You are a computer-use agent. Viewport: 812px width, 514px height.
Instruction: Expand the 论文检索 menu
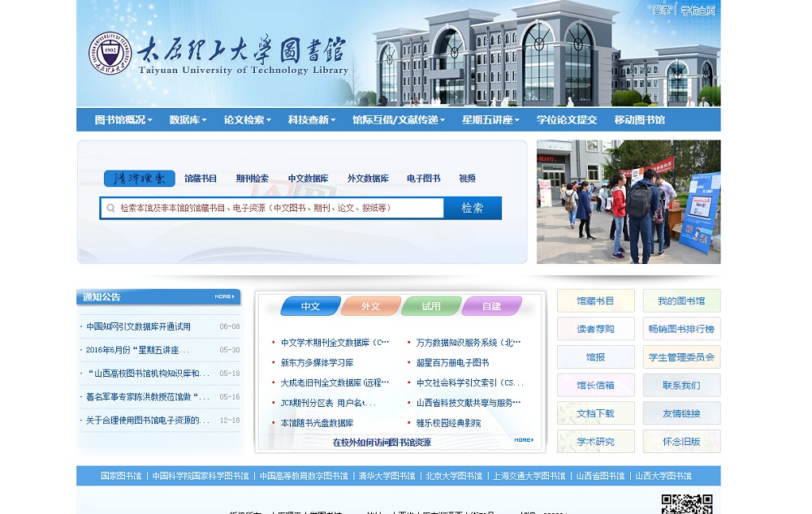pyautogui.click(x=247, y=120)
